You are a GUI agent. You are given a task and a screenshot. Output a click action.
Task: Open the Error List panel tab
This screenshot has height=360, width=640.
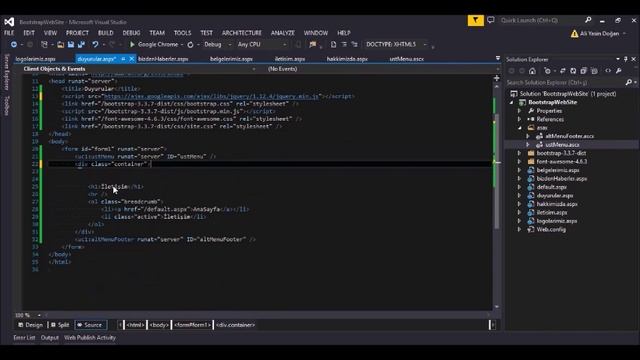(x=24, y=338)
